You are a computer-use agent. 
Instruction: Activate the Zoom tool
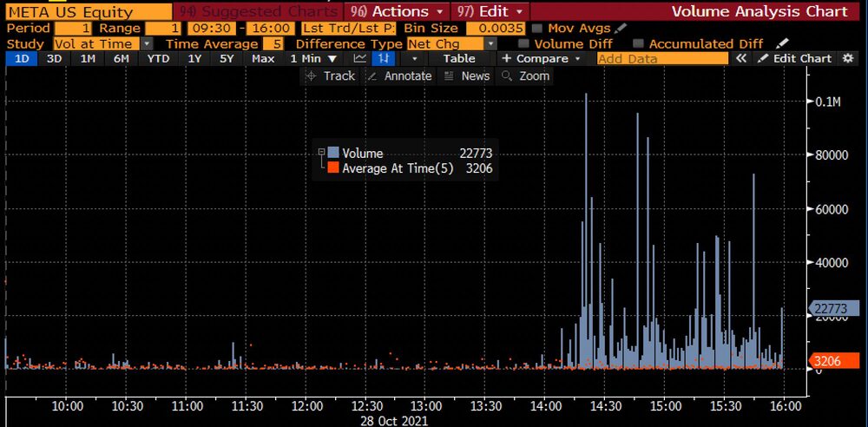click(526, 76)
